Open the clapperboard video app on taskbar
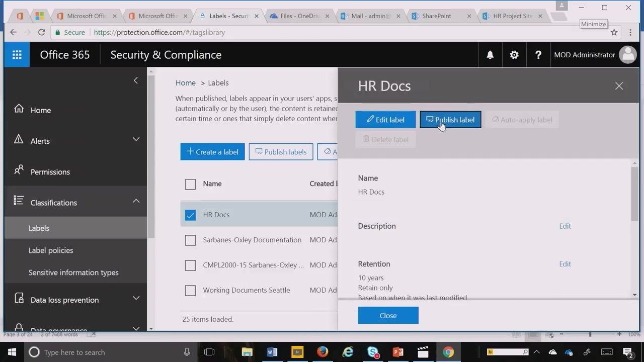This screenshot has height=362, width=644. click(423, 352)
